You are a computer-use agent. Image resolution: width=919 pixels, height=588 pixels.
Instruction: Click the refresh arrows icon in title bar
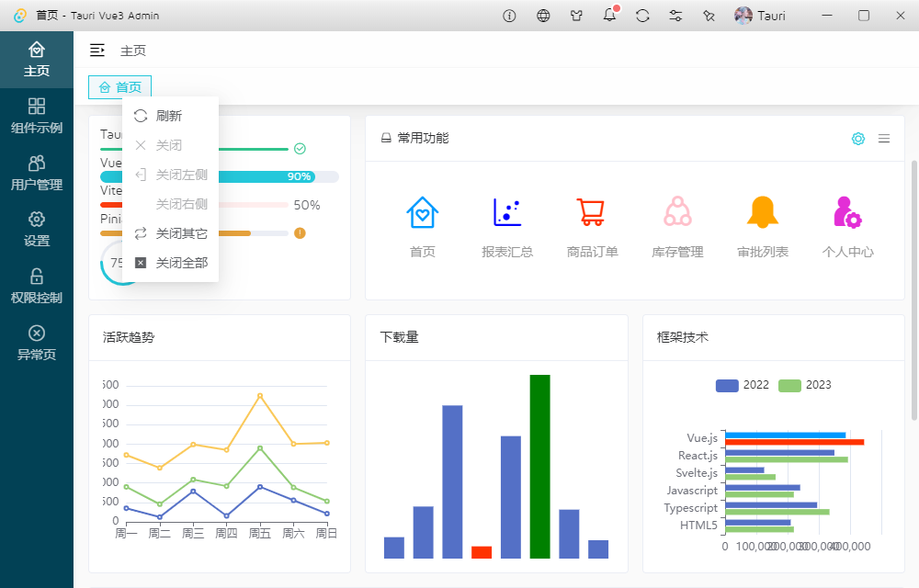[642, 16]
